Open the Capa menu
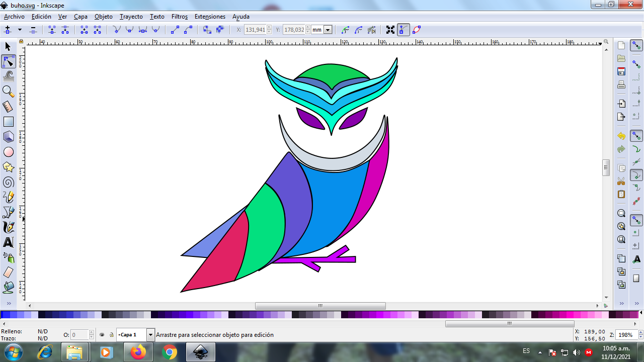The image size is (644, 362). (x=80, y=17)
